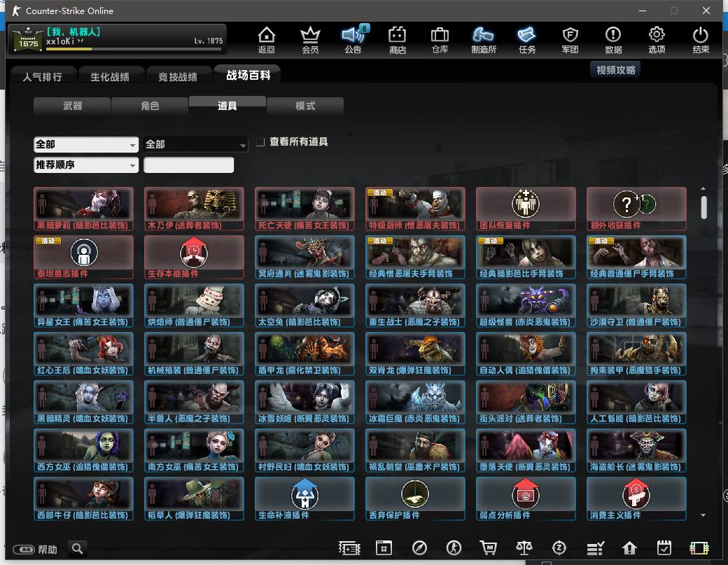728x565 pixels.
Task: Switch to the 生化战绩 tab
Action: click(110, 76)
